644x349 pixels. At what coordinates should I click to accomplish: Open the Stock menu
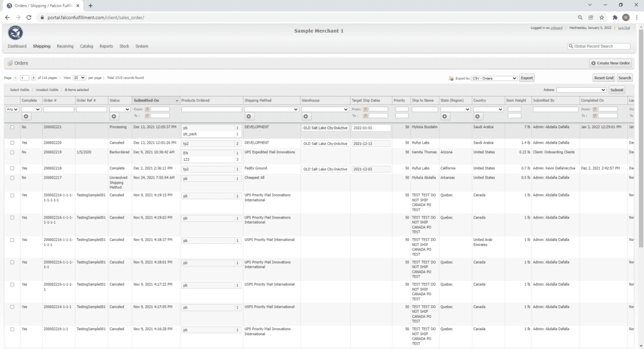124,47
